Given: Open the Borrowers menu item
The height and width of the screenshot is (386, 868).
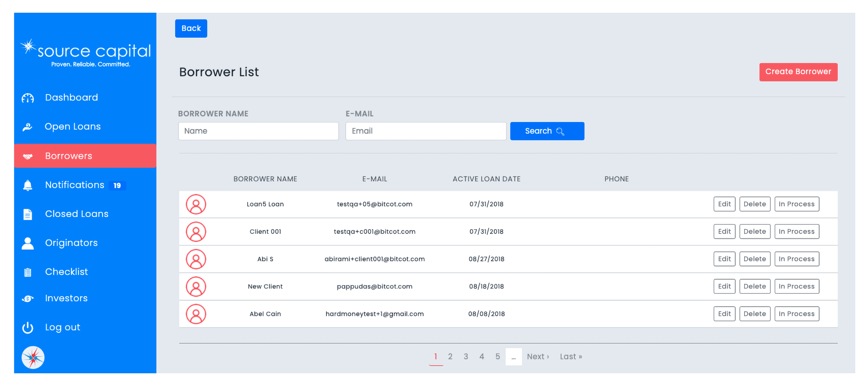Looking at the screenshot, I should [69, 156].
